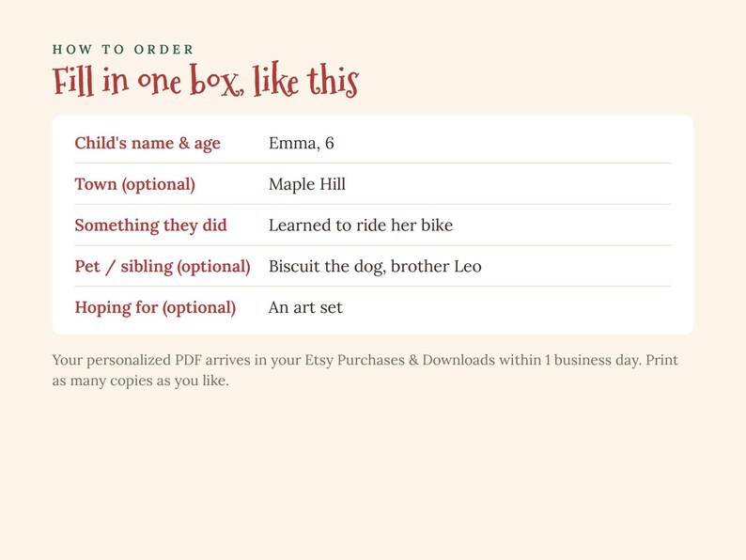This screenshot has width=746, height=560.
Task: Click the 'HOW TO ORDER' heading label
Action: [123, 50]
